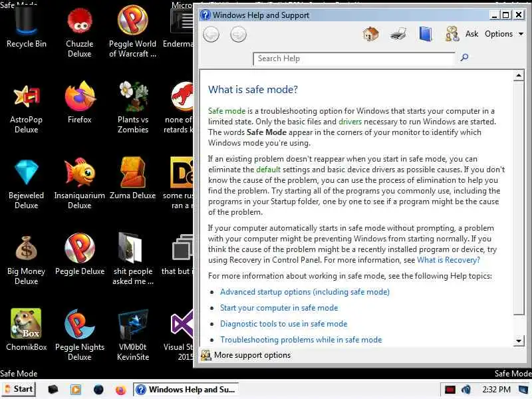Open the What is Recovery? link

(x=448, y=260)
